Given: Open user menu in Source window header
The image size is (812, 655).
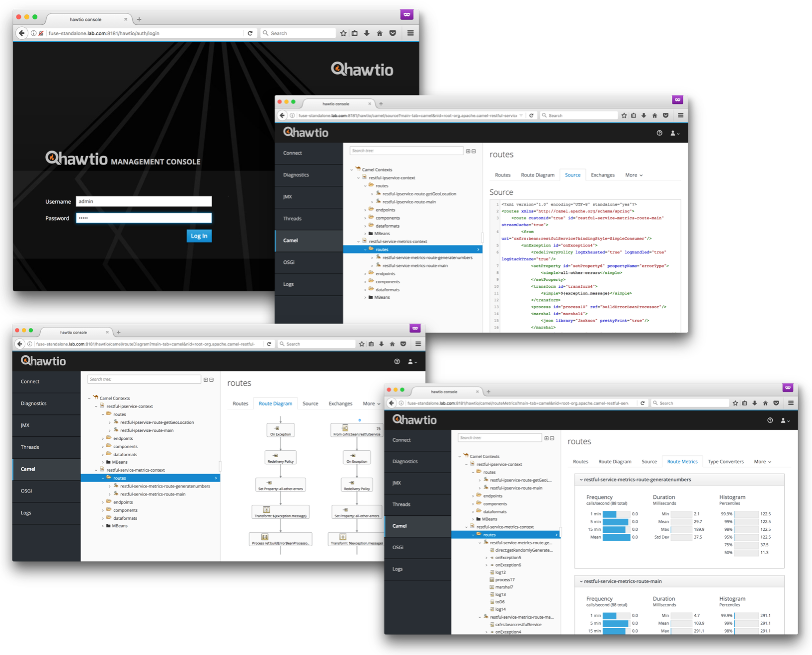Looking at the screenshot, I should click(x=675, y=133).
